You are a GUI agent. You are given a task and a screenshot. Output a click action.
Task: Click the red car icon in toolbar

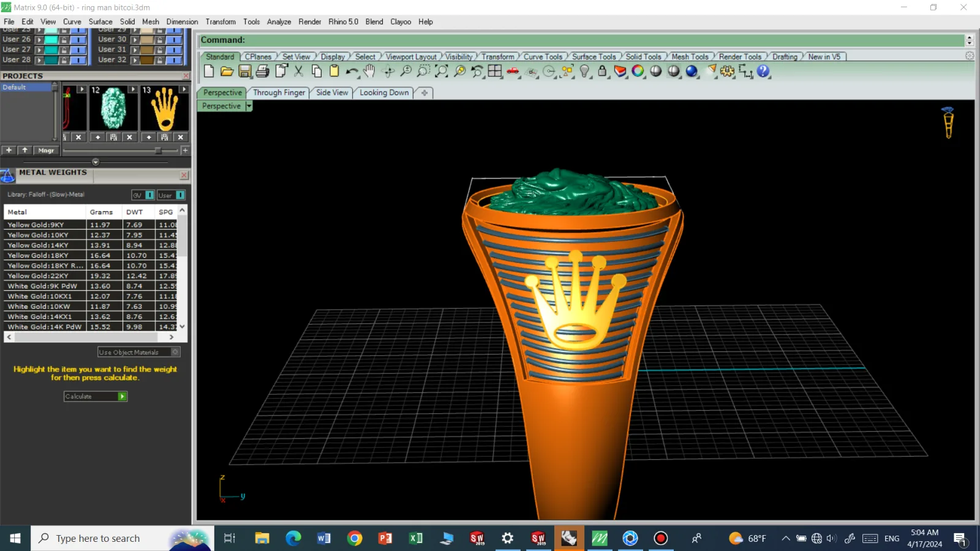coord(513,71)
